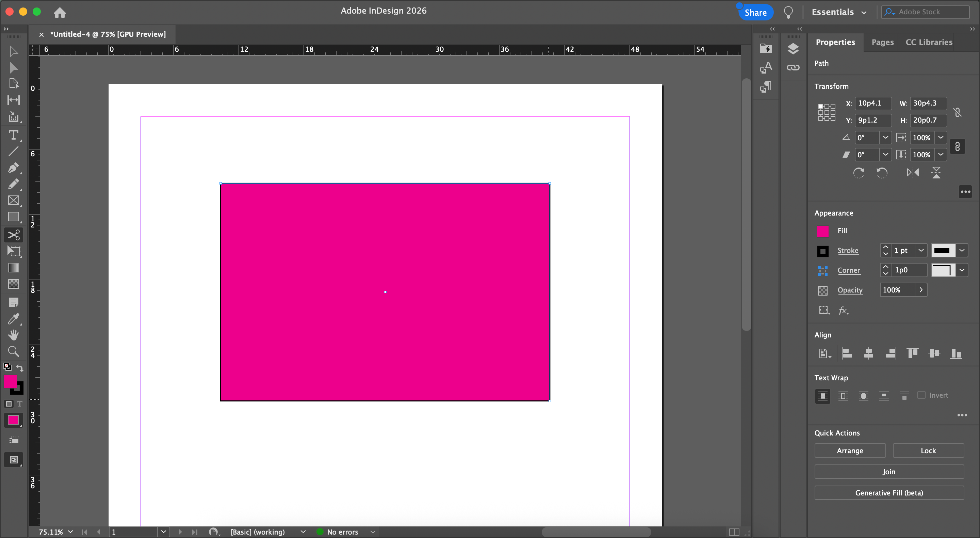Image resolution: width=980 pixels, height=538 pixels.
Task: Rotate 90° clockwise icon
Action: [859, 173]
